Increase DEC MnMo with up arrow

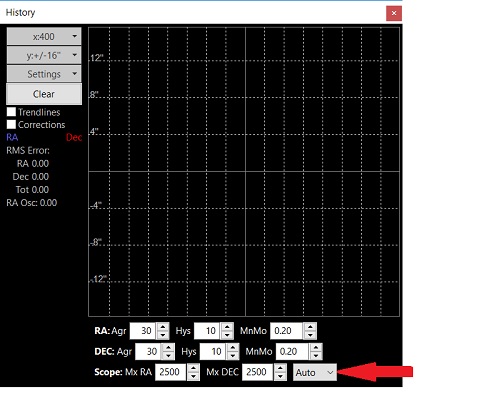click(x=316, y=347)
